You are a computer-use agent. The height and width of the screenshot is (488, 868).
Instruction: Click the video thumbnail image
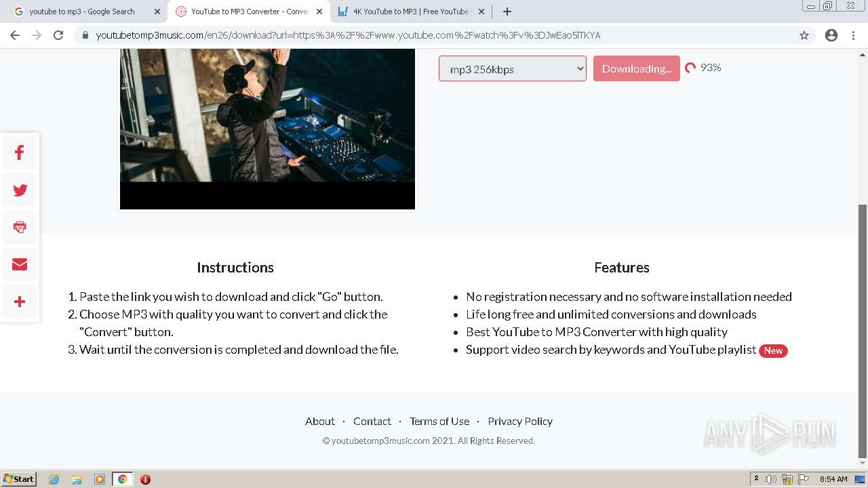click(x=267, y=129)
